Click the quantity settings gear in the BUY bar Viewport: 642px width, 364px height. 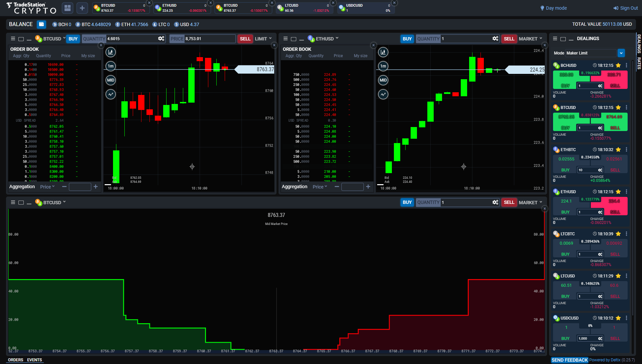161,38
